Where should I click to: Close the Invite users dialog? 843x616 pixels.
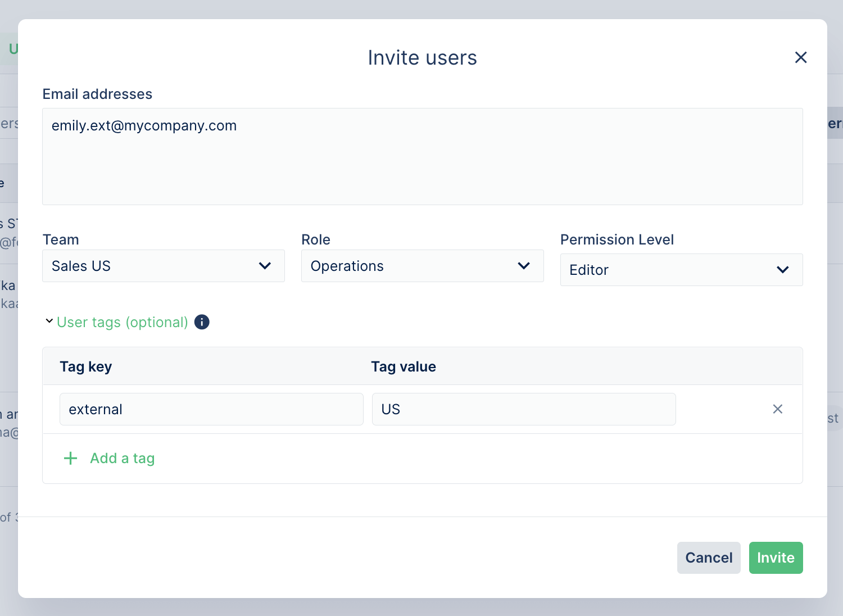click(801, 57)
